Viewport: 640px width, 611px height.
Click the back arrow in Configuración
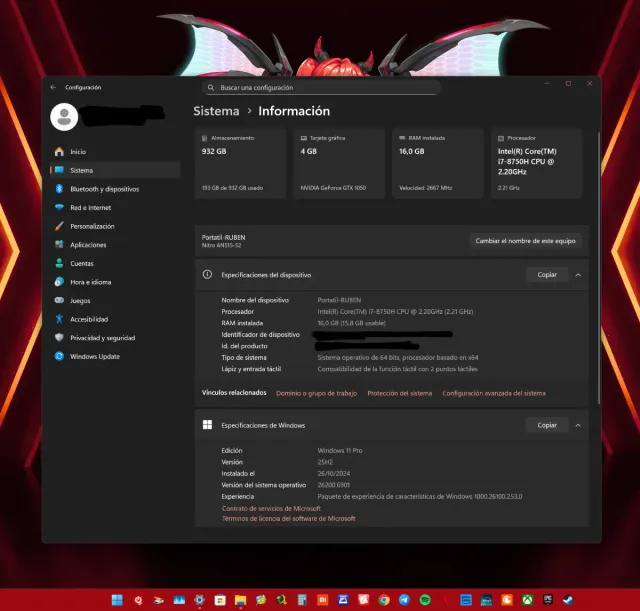tap(53, 87)
